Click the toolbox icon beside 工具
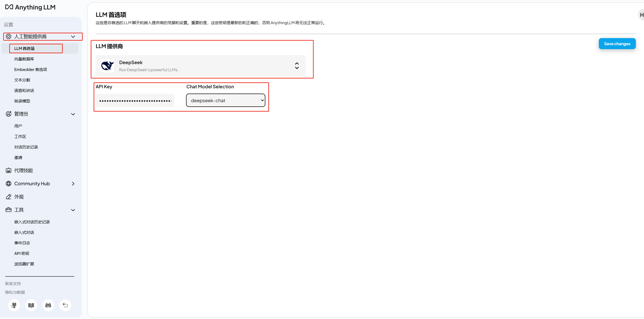644x319 pixels. 9,210
